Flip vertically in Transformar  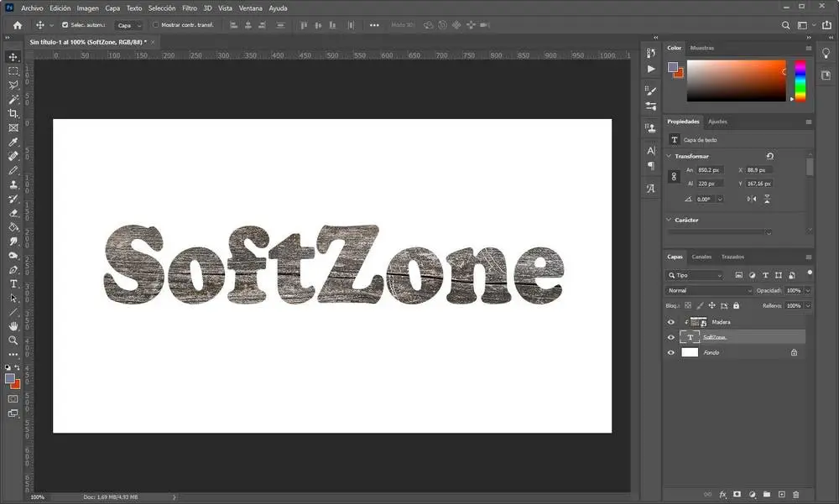coord(767,199)
